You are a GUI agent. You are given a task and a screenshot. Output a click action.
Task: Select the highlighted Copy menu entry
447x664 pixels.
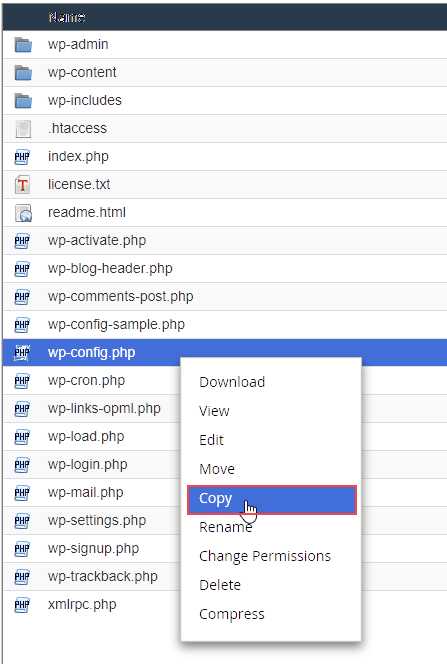[272, 500]
